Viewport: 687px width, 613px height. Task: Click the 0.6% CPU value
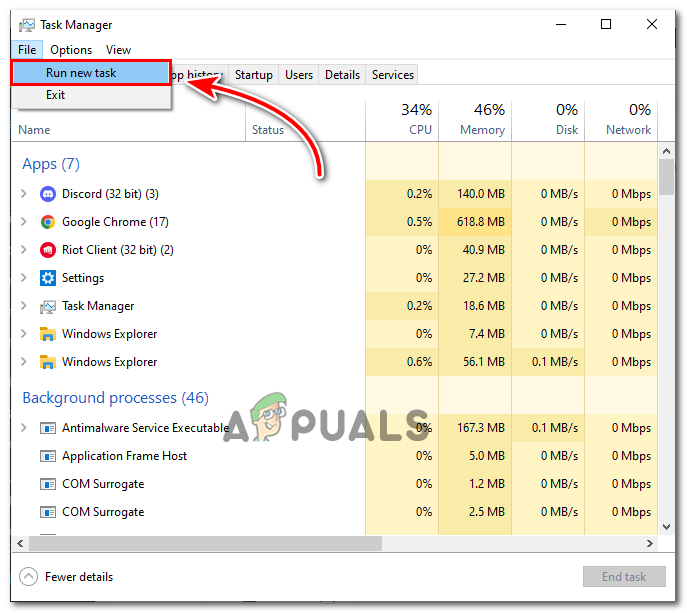coord(419,362)
